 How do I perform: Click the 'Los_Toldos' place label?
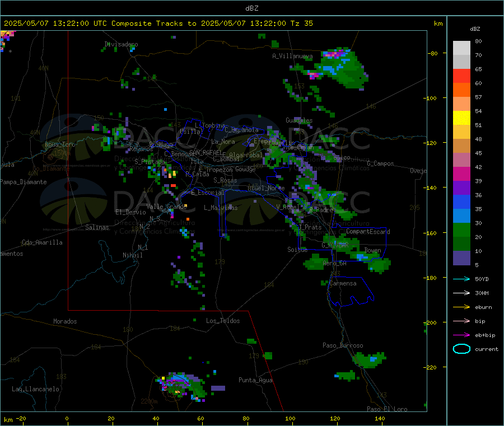[223, 321]
